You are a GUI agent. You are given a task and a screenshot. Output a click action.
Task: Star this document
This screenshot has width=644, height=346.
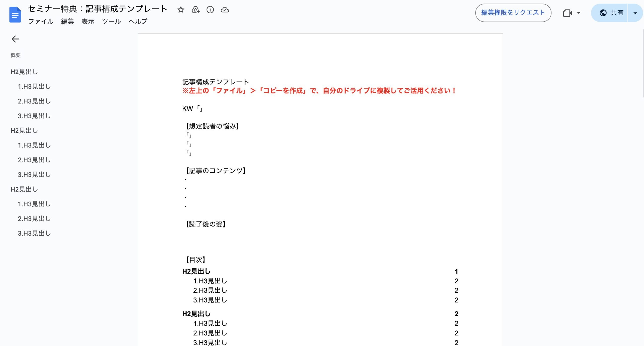181,10
